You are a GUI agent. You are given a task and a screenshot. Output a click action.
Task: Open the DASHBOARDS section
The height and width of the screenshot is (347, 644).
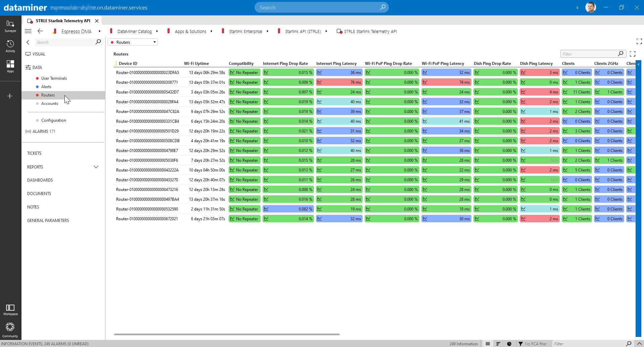[x=40, y=180]
